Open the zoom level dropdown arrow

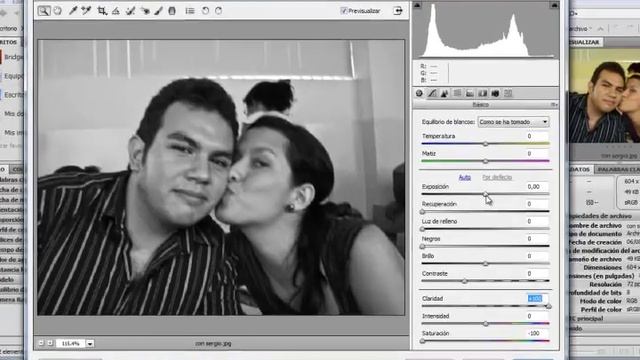coord(90,344)
